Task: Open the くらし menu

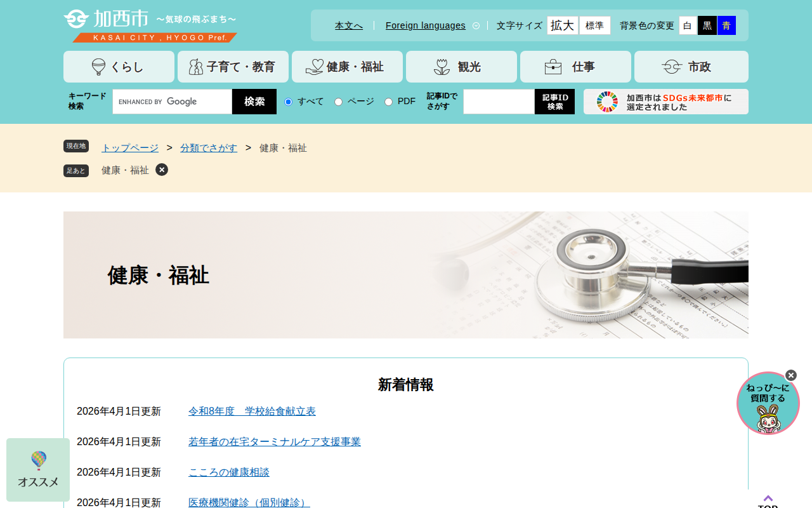Action: pos(119,67)
